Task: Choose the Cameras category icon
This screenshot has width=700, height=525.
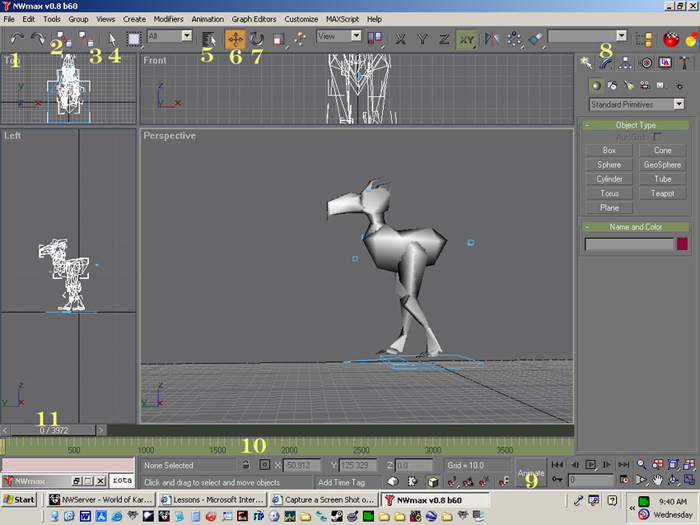Action: click(x=647, y=86)
